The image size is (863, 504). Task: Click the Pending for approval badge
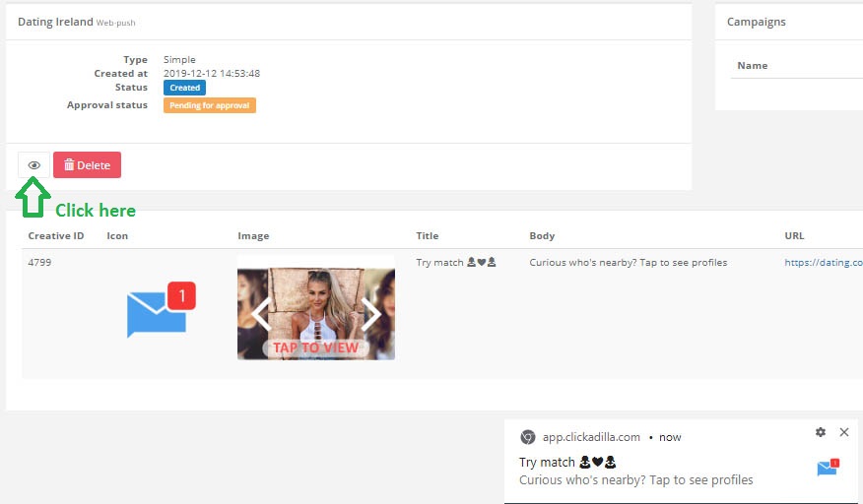coord(209,105)
